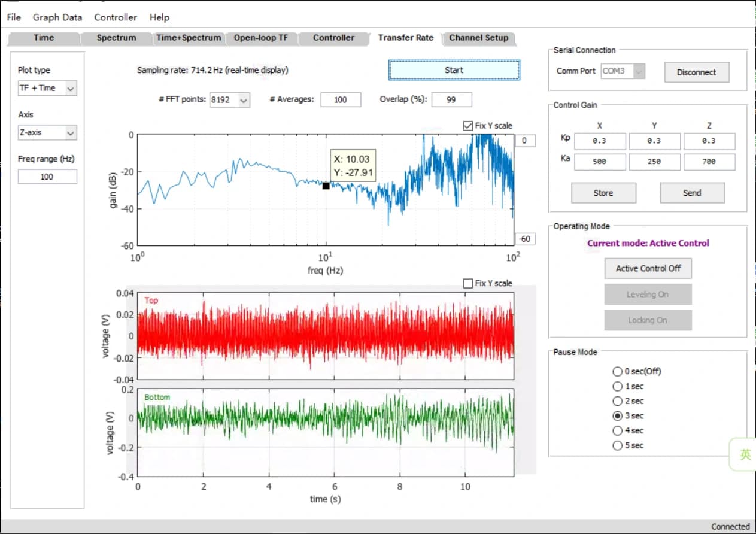Switch to the Open-loop TF tab

(261, 38)
